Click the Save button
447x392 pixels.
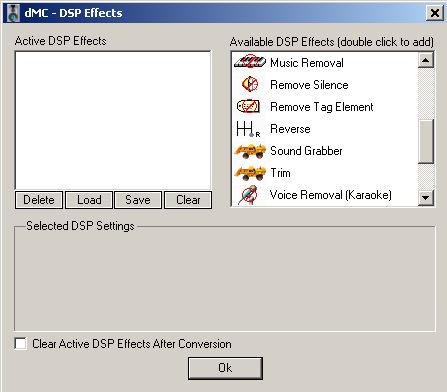138,200
